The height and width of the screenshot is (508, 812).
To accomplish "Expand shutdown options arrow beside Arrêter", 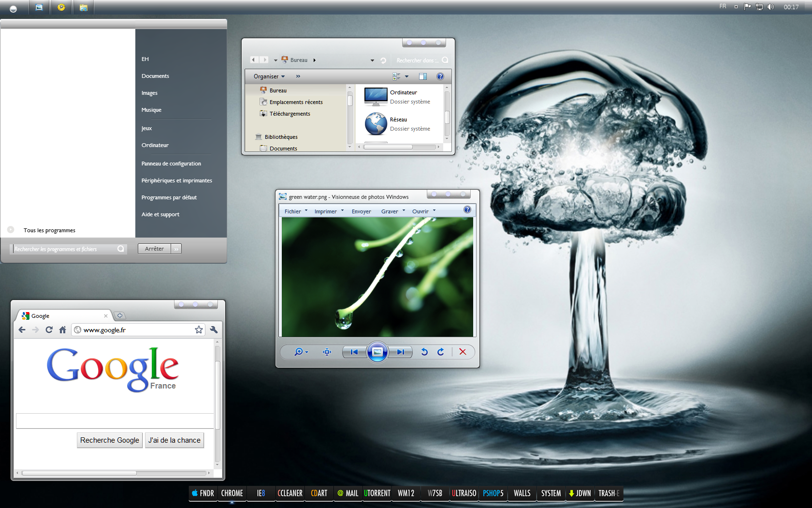I will coord(176,249).
